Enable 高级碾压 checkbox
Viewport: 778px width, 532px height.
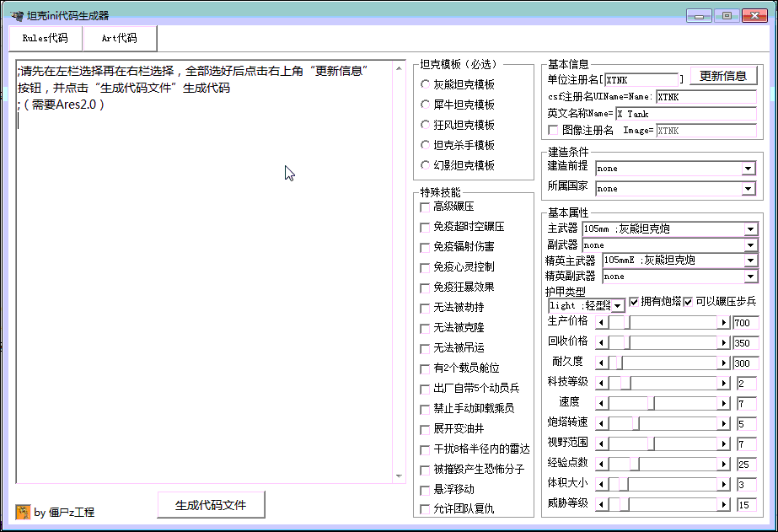click(x=425, y=207)
